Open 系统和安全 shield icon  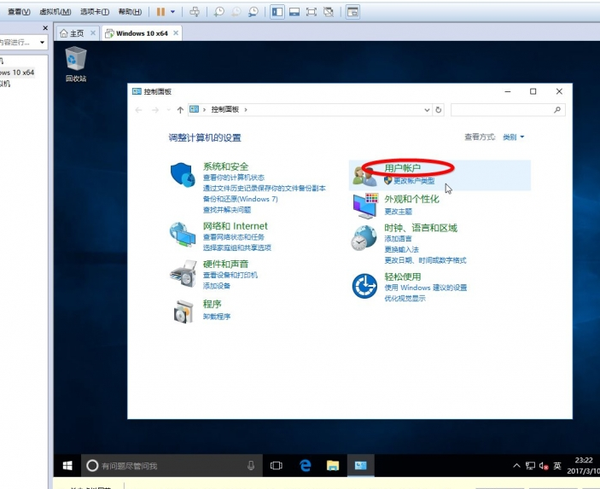(184, 176)
